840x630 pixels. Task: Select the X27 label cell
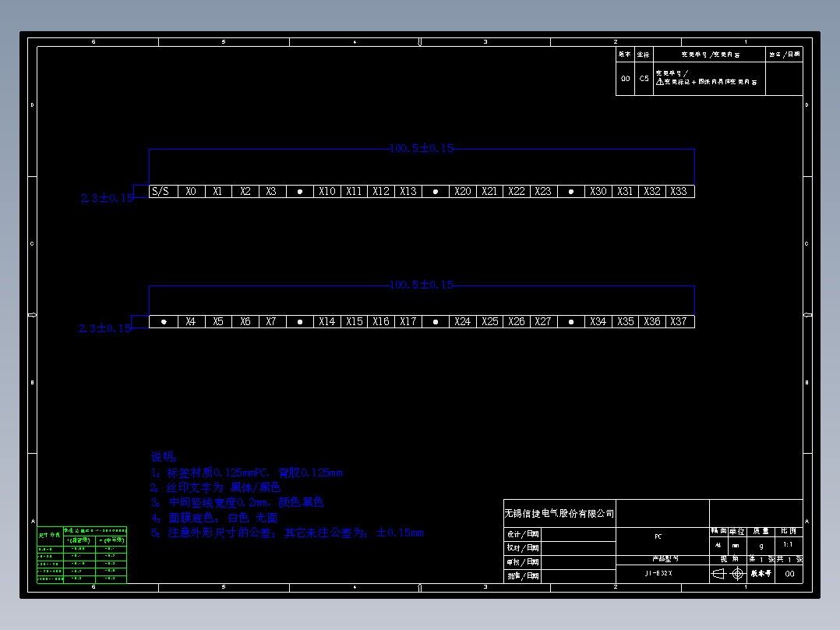pos(544,322)
